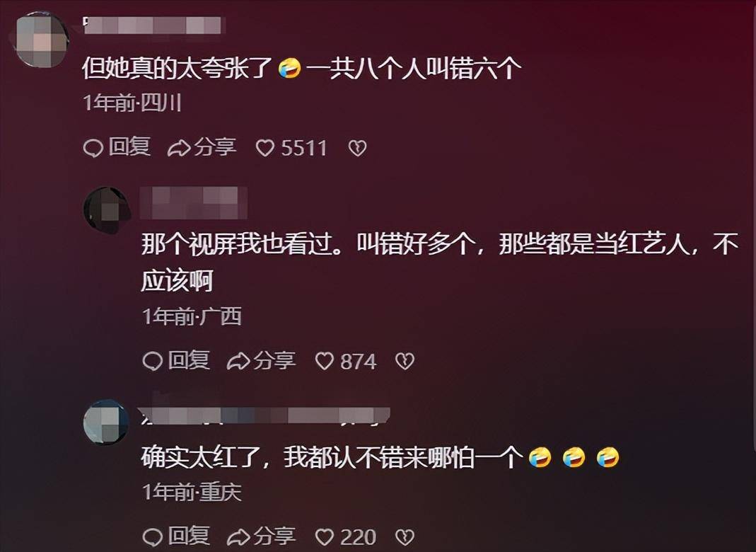Open the Chongqing commenter's blurred username

point(264,415)
